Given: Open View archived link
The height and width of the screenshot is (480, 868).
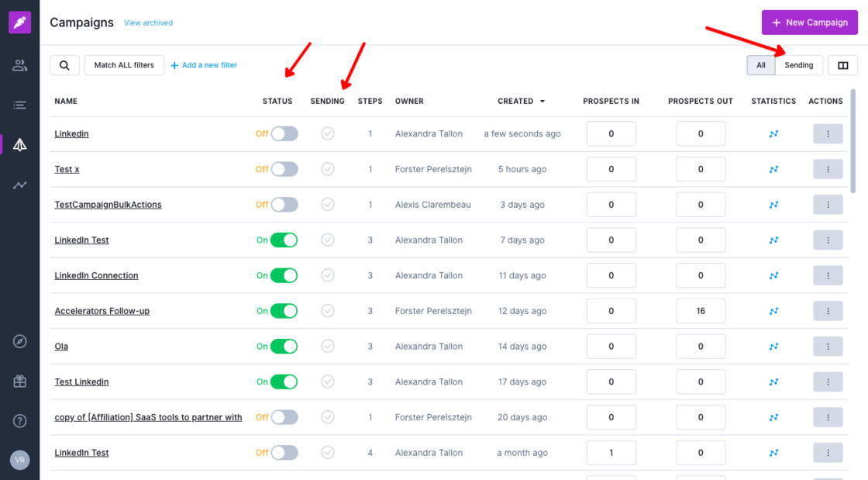Looking at the screenshot, I should pyautogui.click(x=148, y=22).
